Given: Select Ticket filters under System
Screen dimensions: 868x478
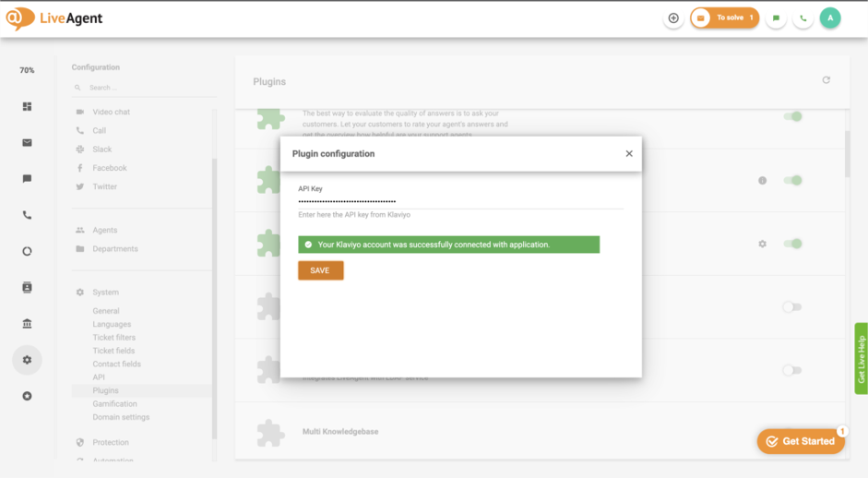Looking at the screenshot, I should point(114,338).
